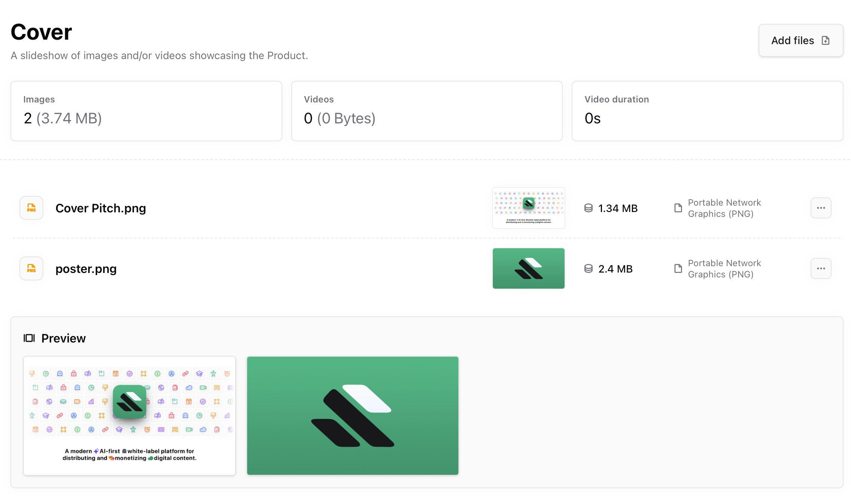Open the actions menu for poster.png
Image resolution: width=851 pixels, height=504 pixels.
click(821, 268)
